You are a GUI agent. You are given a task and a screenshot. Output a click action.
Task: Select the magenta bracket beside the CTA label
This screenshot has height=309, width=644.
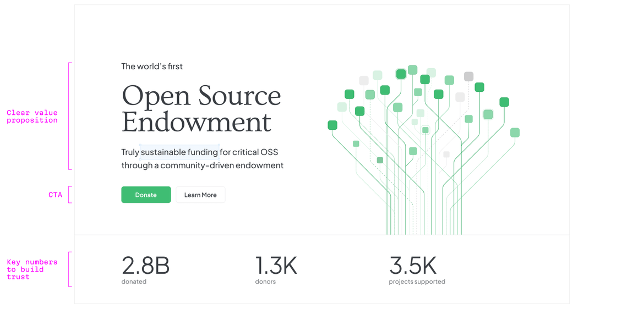(x=69, y=195)
